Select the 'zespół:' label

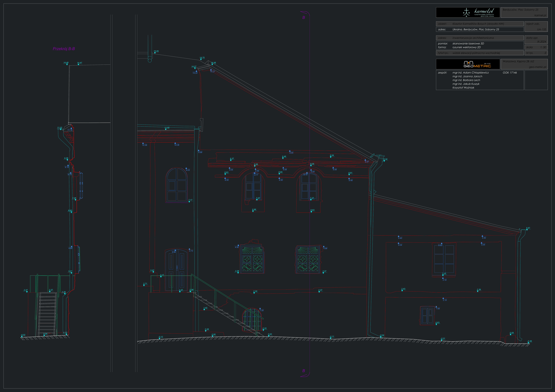(x=442, y=73)
